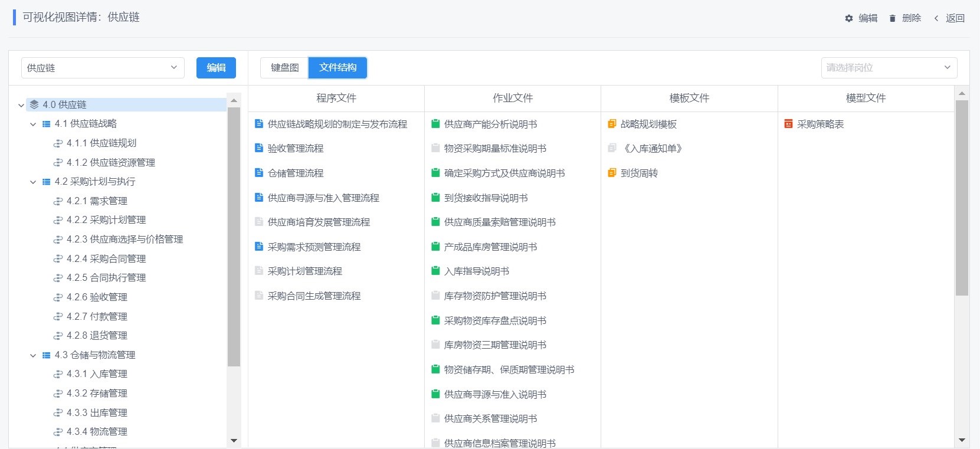
Task: Click the gear icon beside 编辑 in header
Action: tap(849, 18)
